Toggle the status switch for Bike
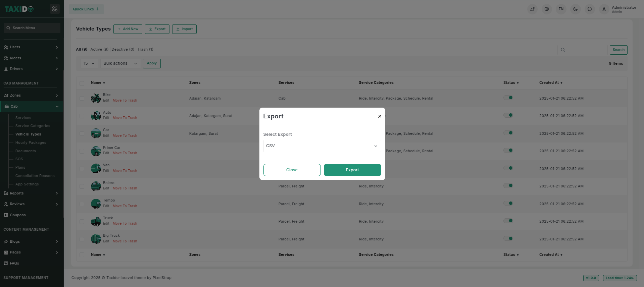The height and width of the screenshot is (287, 644). [508, 98]
